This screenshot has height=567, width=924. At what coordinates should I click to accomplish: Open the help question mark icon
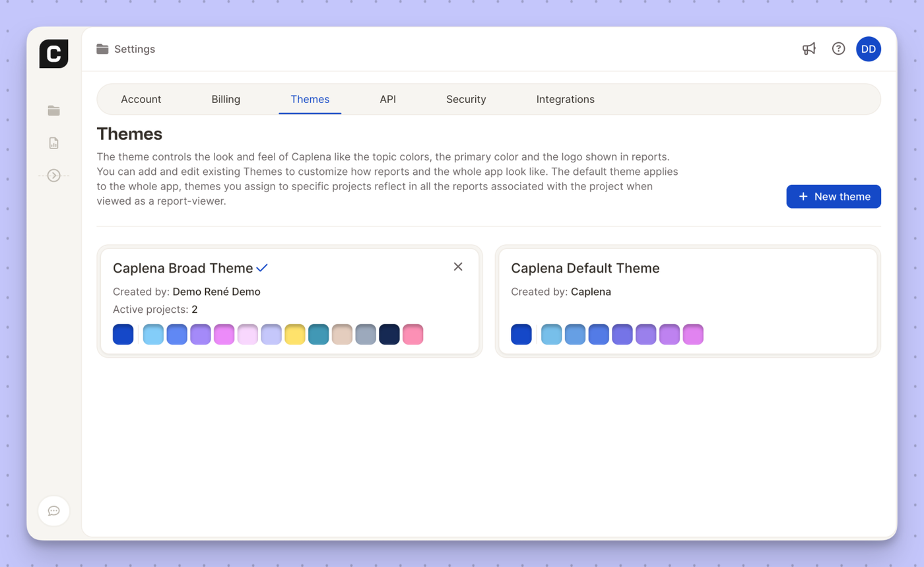838,49
